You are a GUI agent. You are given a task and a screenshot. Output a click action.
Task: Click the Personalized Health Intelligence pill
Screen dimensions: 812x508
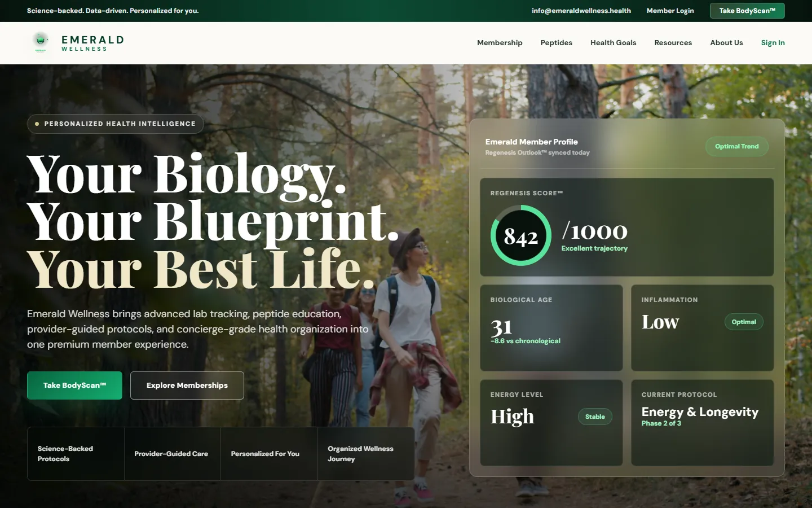click(116, 124)
